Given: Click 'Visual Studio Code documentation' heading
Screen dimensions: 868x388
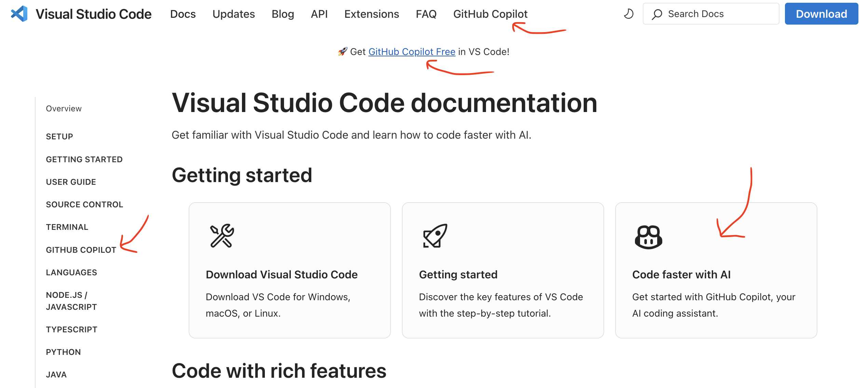Looking at the screenshot, I should coord(384,103).
